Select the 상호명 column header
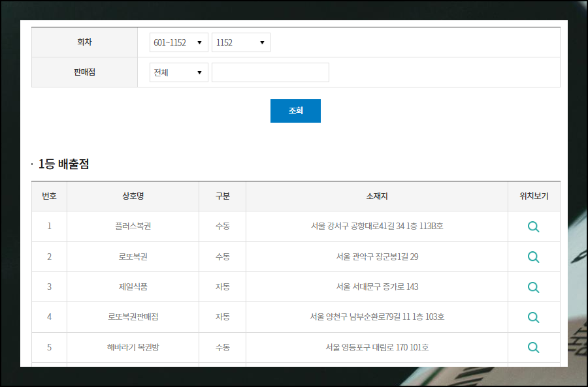588x387 pixels. [x=133, y=196]
